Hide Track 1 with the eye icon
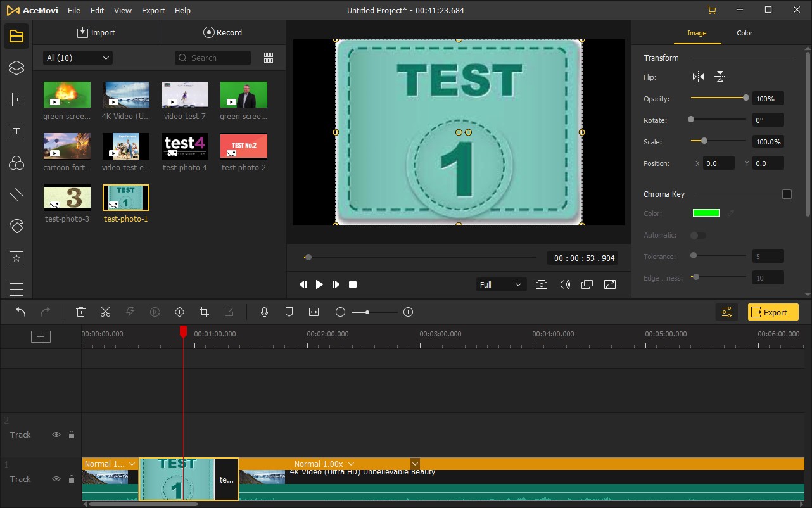The height and width of the screenshot is (508, 812). pyautogui.click(x=56, y=479)
